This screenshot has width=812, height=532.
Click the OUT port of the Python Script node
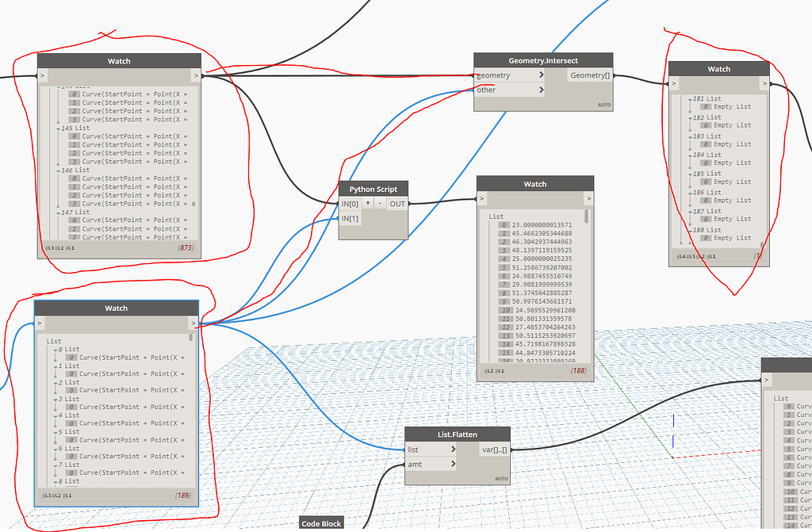tap(396, 204)
